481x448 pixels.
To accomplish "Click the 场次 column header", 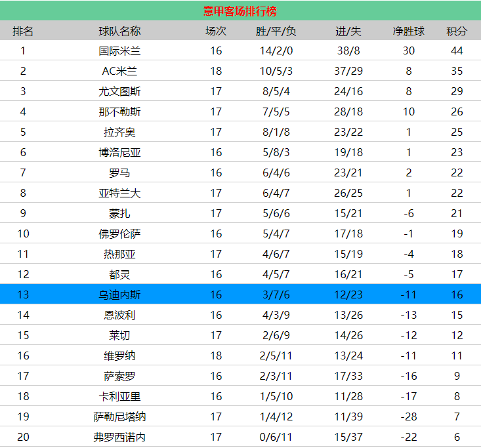I will tap(216, 31).
